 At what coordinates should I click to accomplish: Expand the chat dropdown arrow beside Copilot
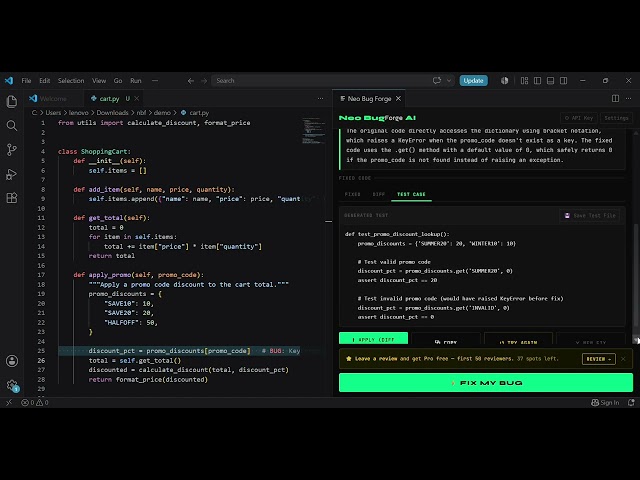pyautogui.click(x=449, y=80)
